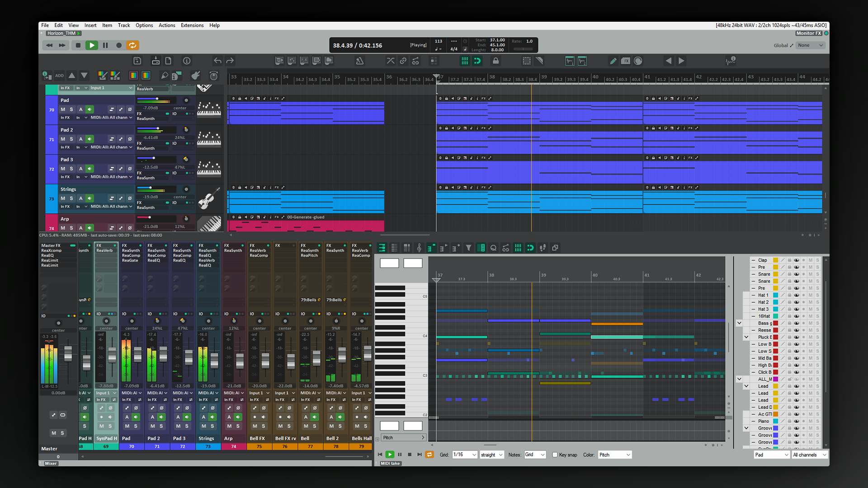The width and height of the screenshot is (868, 488).
Task: Click the guitar tuner icon
Action: (195, 75)
